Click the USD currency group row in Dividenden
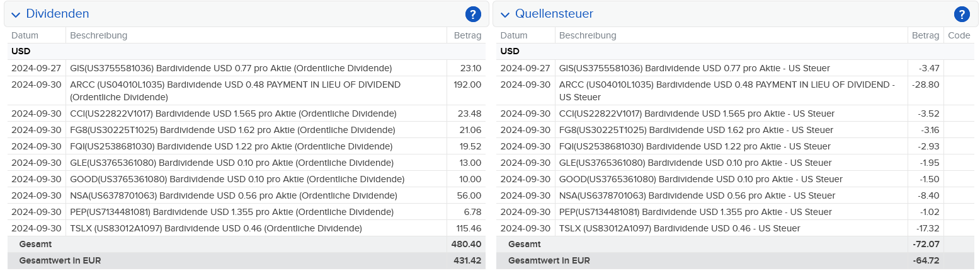 click(x=21, y=51)
